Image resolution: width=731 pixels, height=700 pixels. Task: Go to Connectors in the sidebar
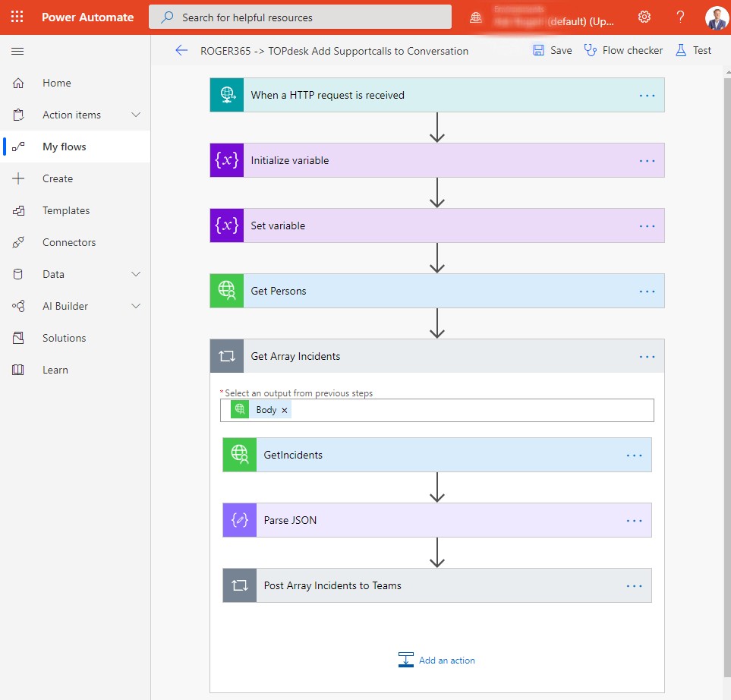69,242
